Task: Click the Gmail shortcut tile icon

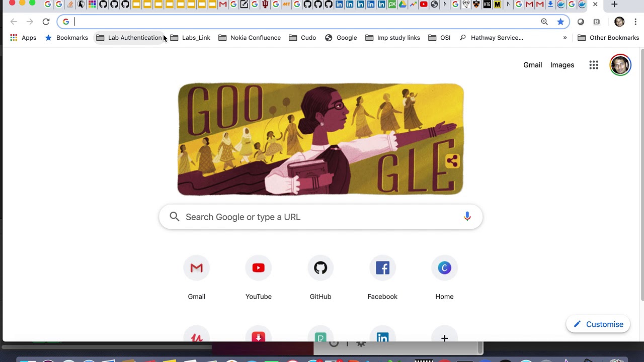Action: 197,268
